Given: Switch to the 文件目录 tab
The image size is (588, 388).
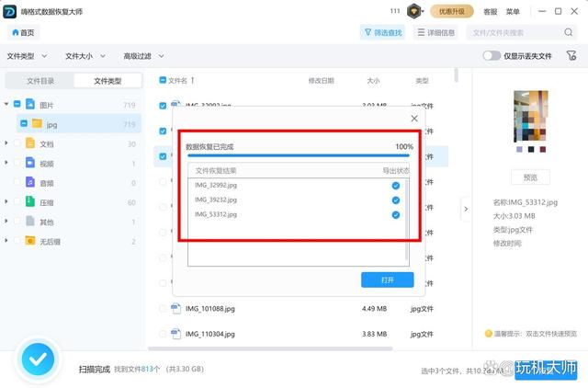Looking at the screenshot, I should coord(40,81).
